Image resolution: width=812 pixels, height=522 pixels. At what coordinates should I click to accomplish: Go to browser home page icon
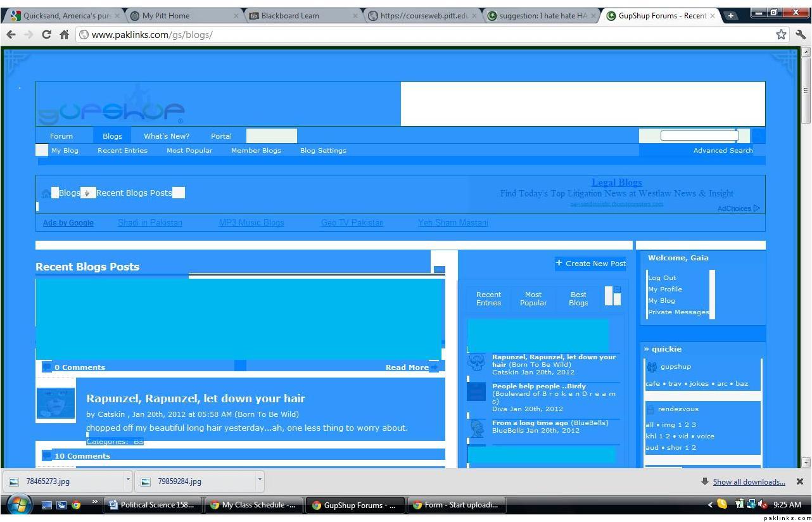(64, 35)
